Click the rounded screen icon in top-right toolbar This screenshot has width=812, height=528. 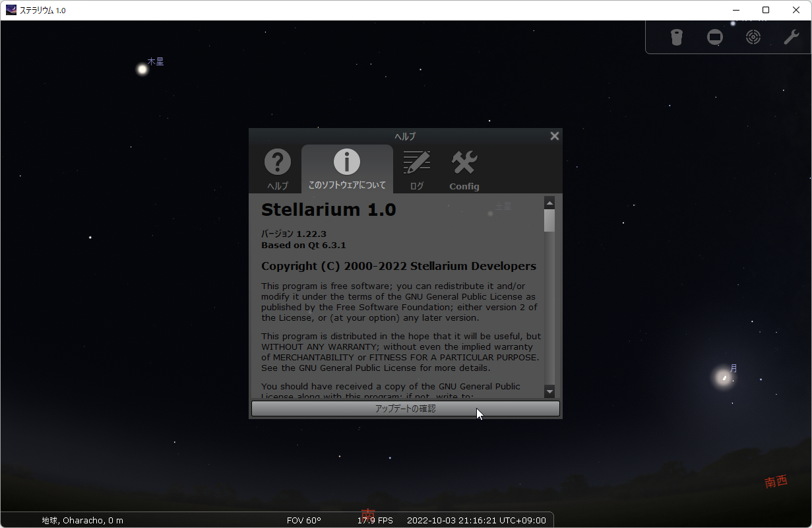point(715,37)
